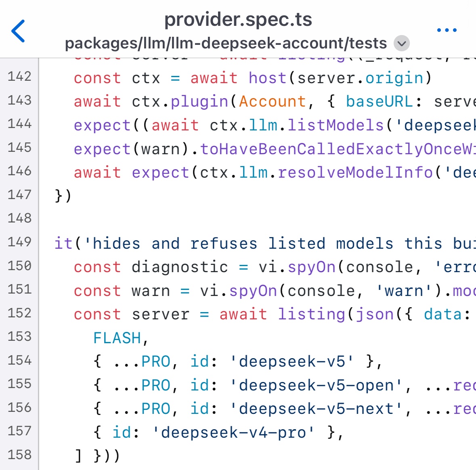This screenshot has height=470, width=476.
Task: Tap the blue back arrow icon
Action: coord(18,31)
